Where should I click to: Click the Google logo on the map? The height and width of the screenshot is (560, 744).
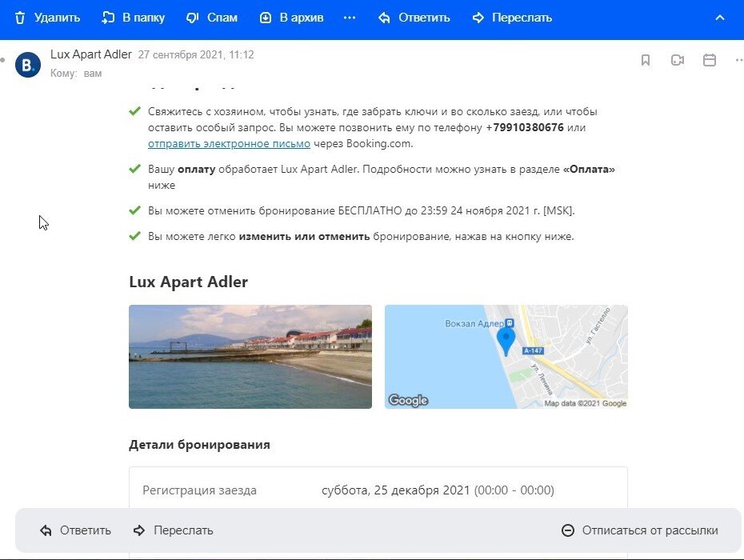pyautogui.click(x=408, y=401)
